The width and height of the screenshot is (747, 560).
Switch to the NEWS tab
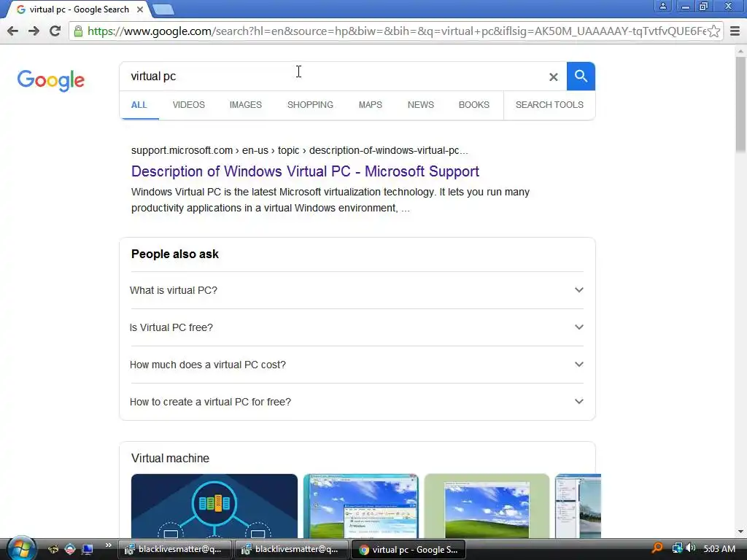point(421,105)
